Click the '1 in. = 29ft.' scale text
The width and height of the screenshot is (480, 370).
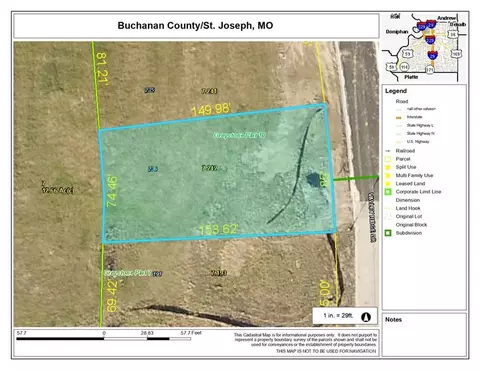pos(338,315)
